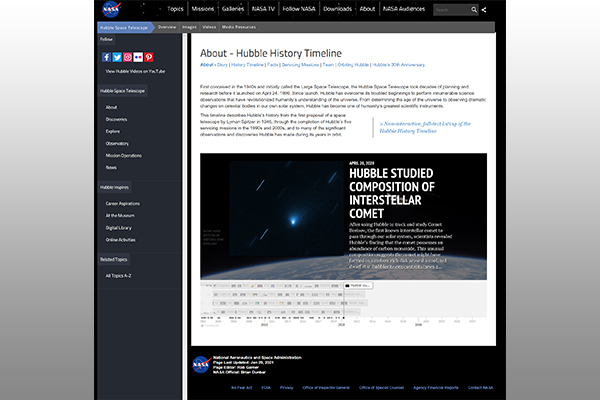The height and width of the screenshot is (400, 600).
Task: Switch to the Images tab
Action: click(x=189, y=27)
